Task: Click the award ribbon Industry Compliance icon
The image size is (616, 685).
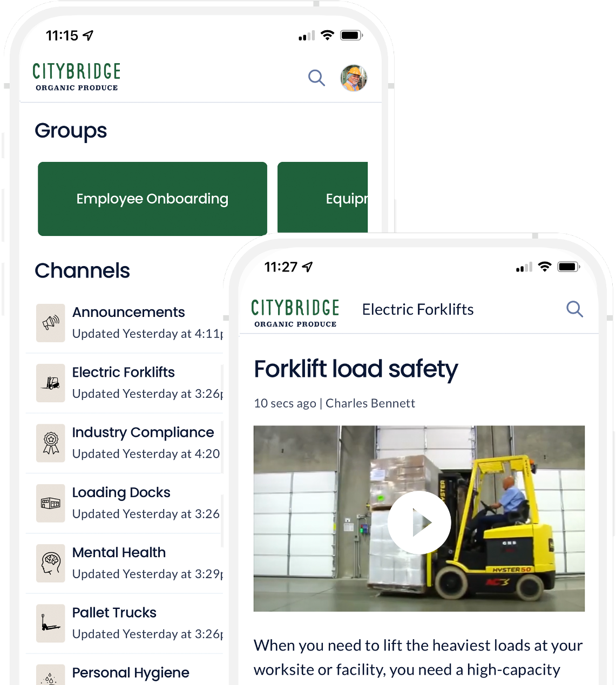Action: coord(51,443)
